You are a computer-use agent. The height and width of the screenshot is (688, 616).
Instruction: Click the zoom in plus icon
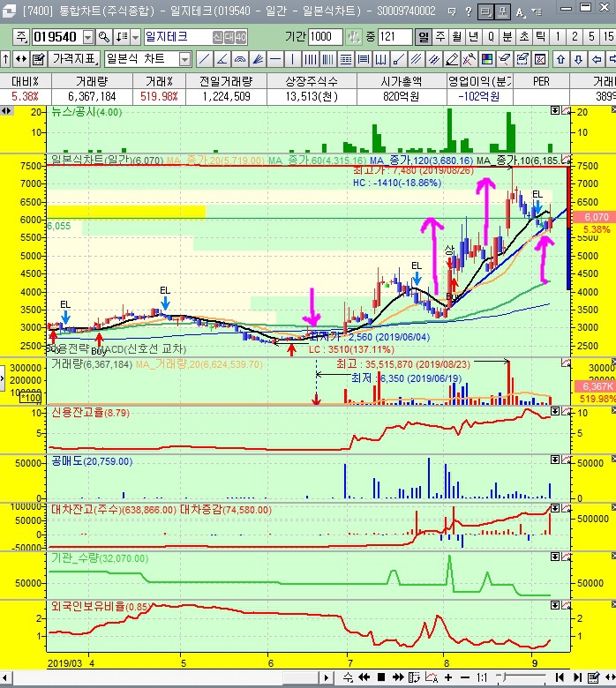(448, 677)
